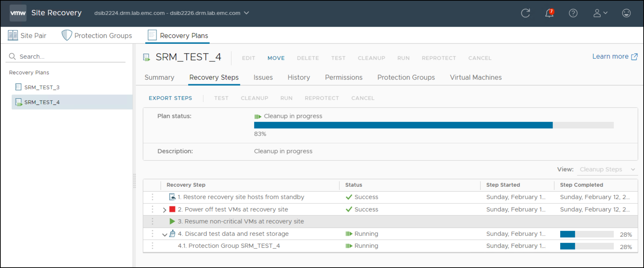Click the MOVE plan action

click(x=276, y=58)
